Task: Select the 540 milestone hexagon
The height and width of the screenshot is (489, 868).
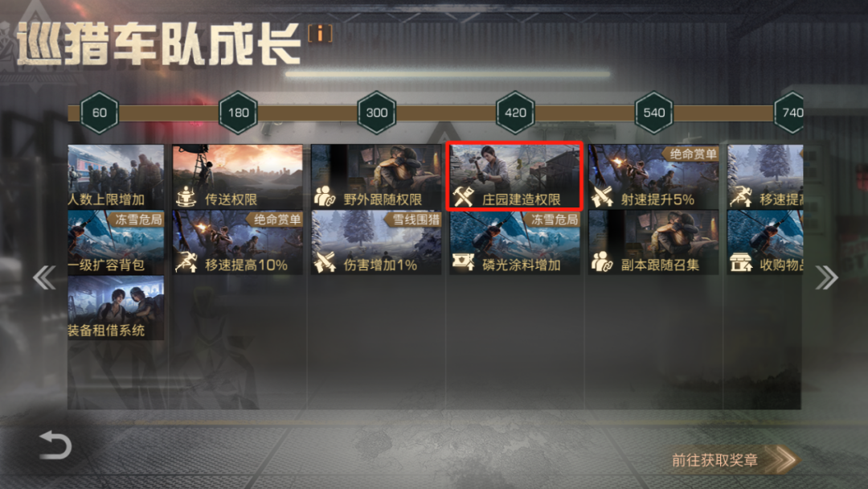Action: pyautogui.click(x=653, y=113)
